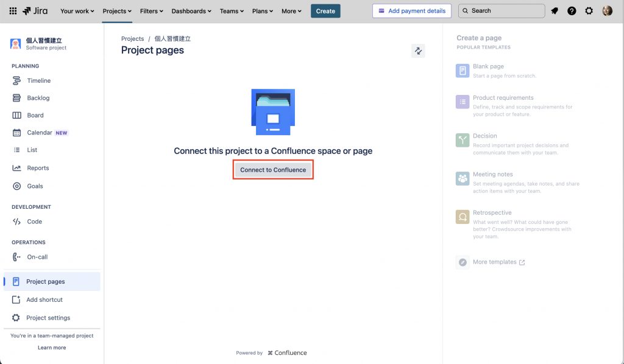Expand the Plans dropdown menu
The height and width of the screenshot is (364, 624).
point(263,11)
